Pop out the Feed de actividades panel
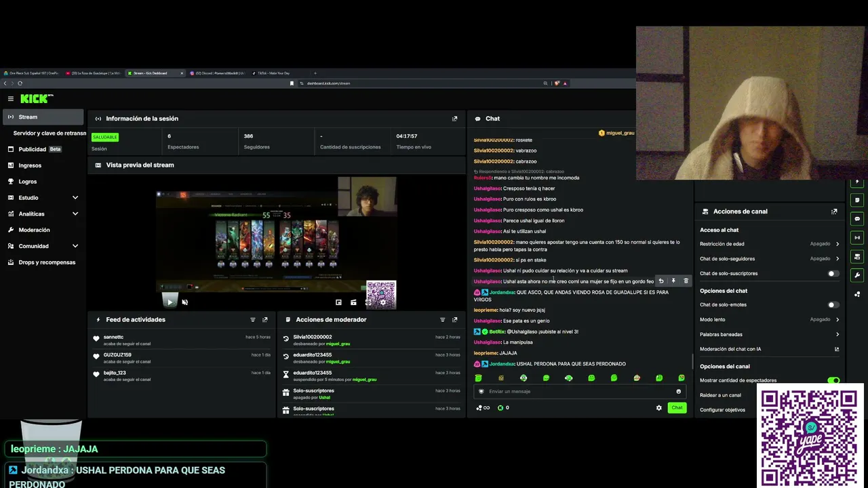 point(265,320)
